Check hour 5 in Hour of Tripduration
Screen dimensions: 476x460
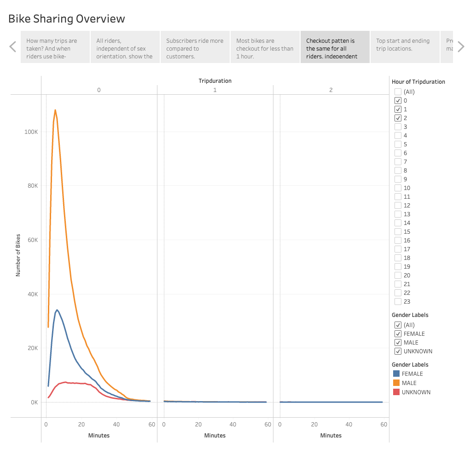(x=398, y=144)
